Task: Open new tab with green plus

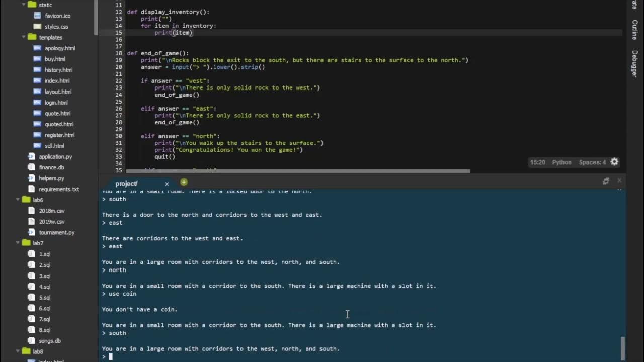Action: tap(184, 182)
